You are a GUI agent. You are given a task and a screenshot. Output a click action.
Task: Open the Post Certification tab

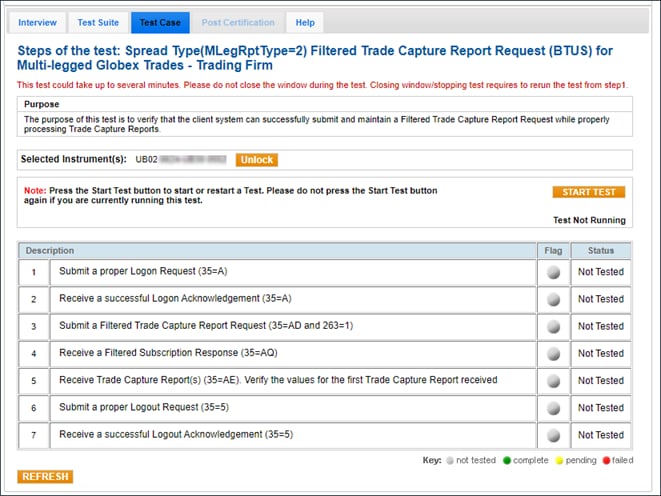(x=238, y=22)
